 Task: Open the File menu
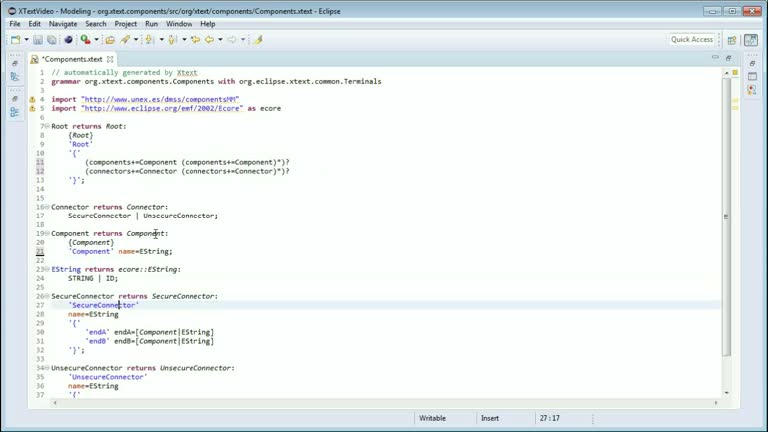(x=15, y=24)
